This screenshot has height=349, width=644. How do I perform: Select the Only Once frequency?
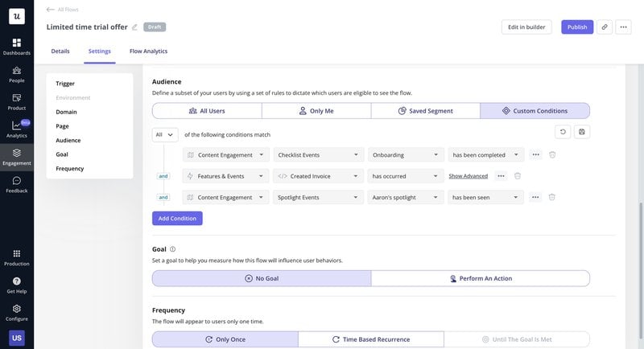click(x=225, y=339)
